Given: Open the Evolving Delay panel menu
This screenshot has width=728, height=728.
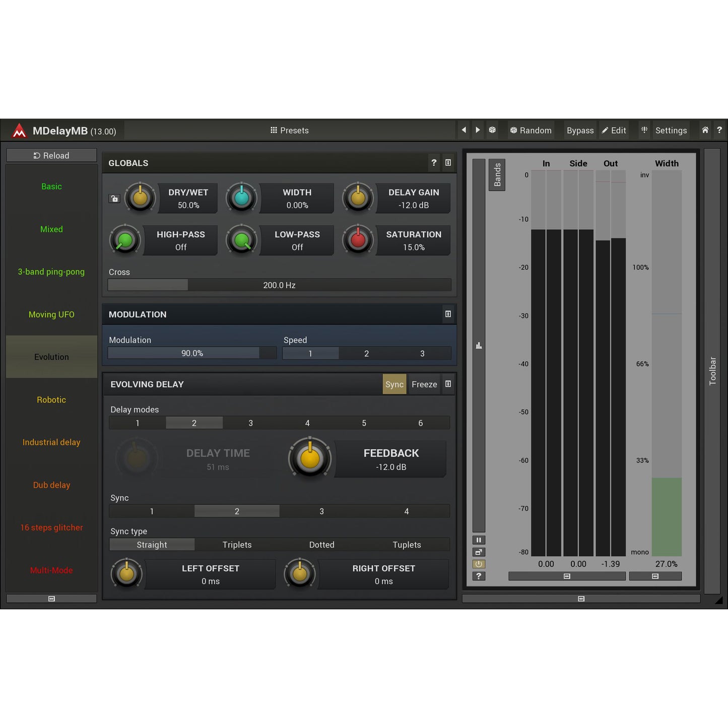Looking at the screenshot, I should 448,384.
